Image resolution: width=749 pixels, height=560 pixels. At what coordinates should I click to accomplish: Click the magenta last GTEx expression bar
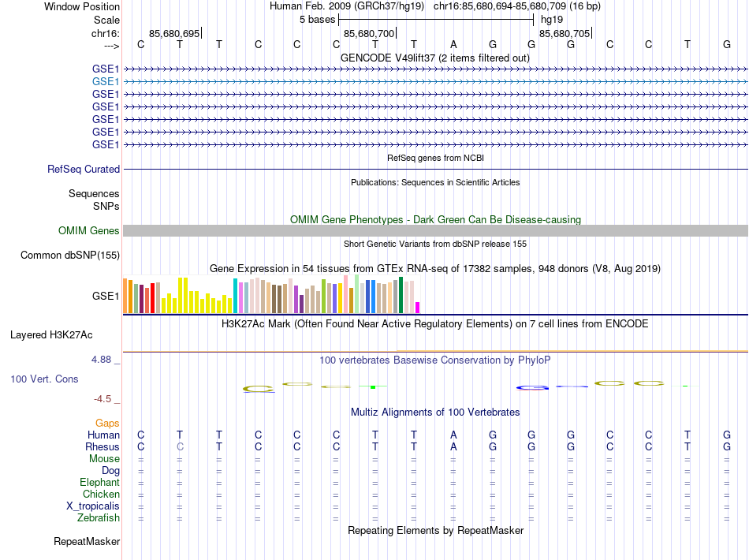pos(418,308)
